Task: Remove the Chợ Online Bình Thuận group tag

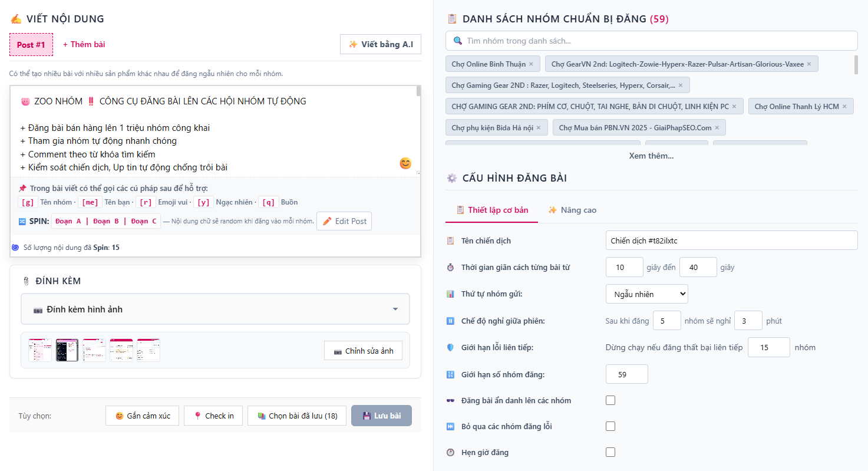Action: pyautogui.click(x=531, y=64)
